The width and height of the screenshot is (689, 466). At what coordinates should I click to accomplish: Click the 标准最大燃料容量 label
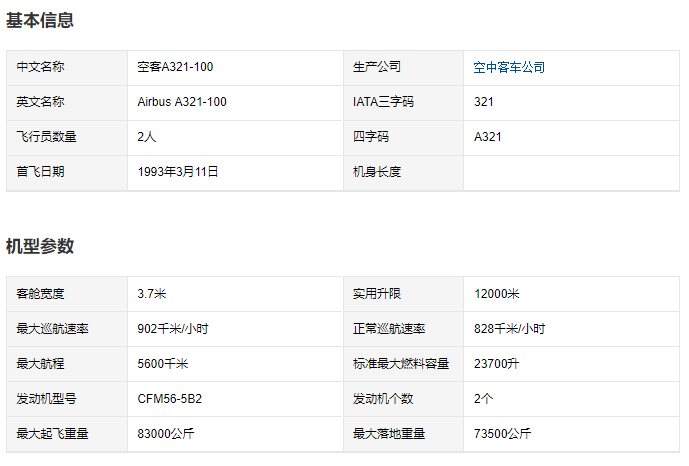point(401,364)
